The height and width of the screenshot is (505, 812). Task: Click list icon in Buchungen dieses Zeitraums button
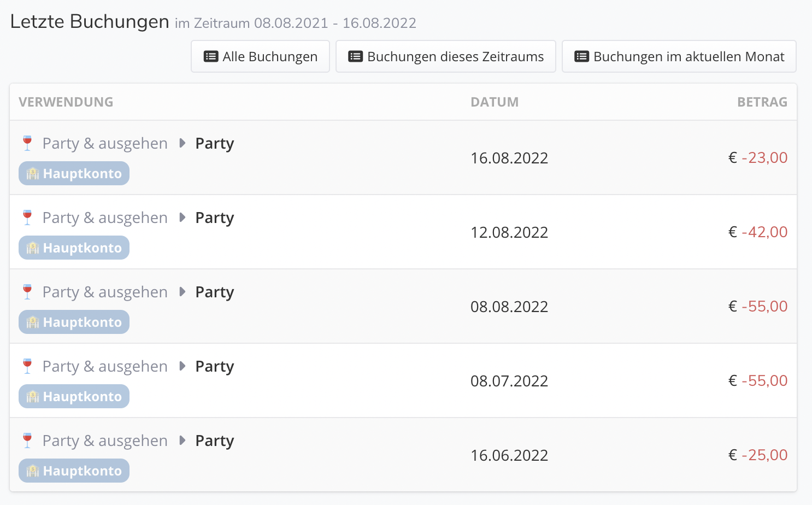click(x=356, y=56)
